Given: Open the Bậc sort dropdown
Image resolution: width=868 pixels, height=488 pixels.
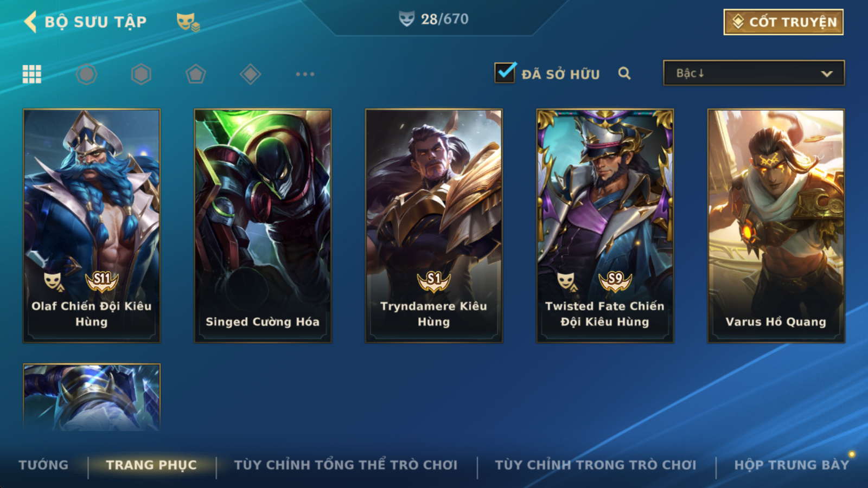Looking at the screenshot, I should tap(754, 73).
